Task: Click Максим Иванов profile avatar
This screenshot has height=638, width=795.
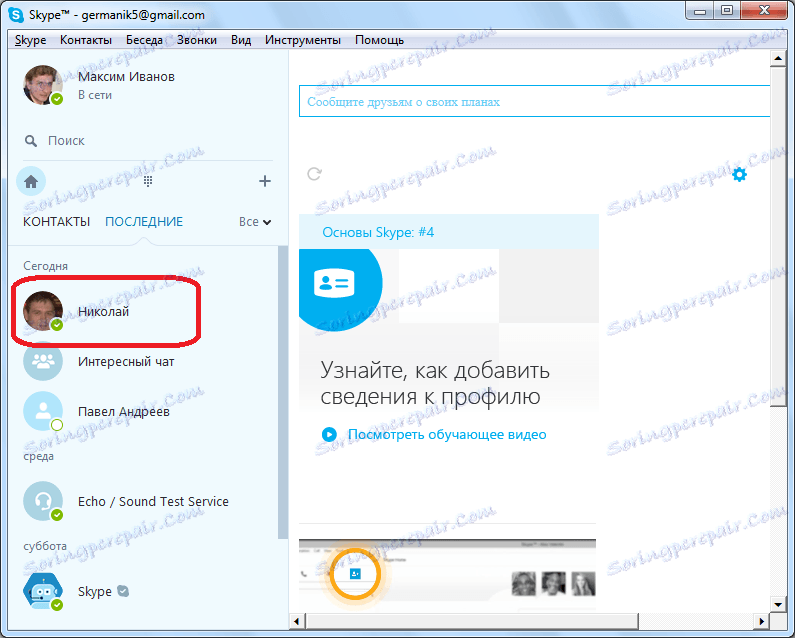Action: point(43,85)
